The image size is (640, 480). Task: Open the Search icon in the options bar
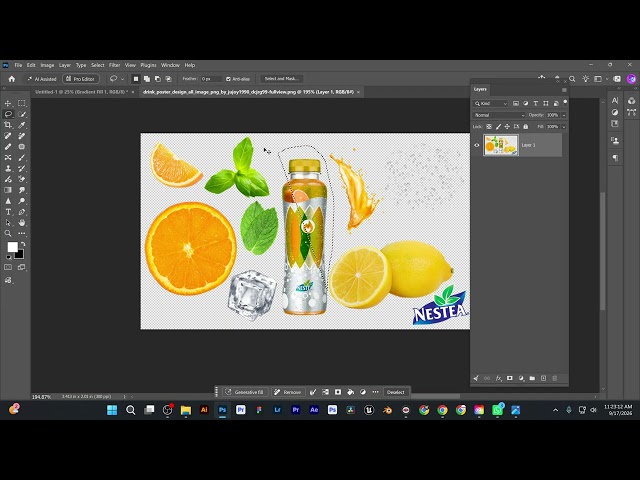coord(572,79)
